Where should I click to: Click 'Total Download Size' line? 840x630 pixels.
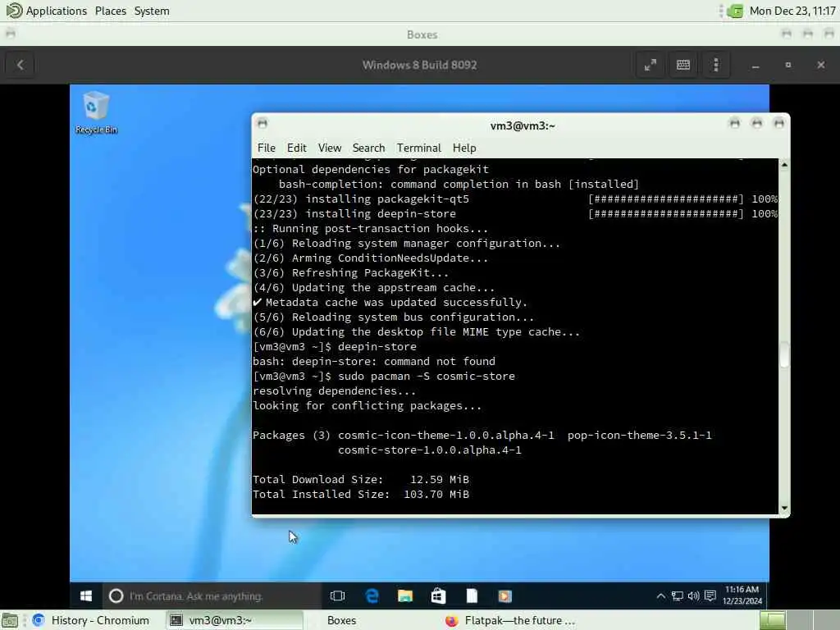coord(361,479)
